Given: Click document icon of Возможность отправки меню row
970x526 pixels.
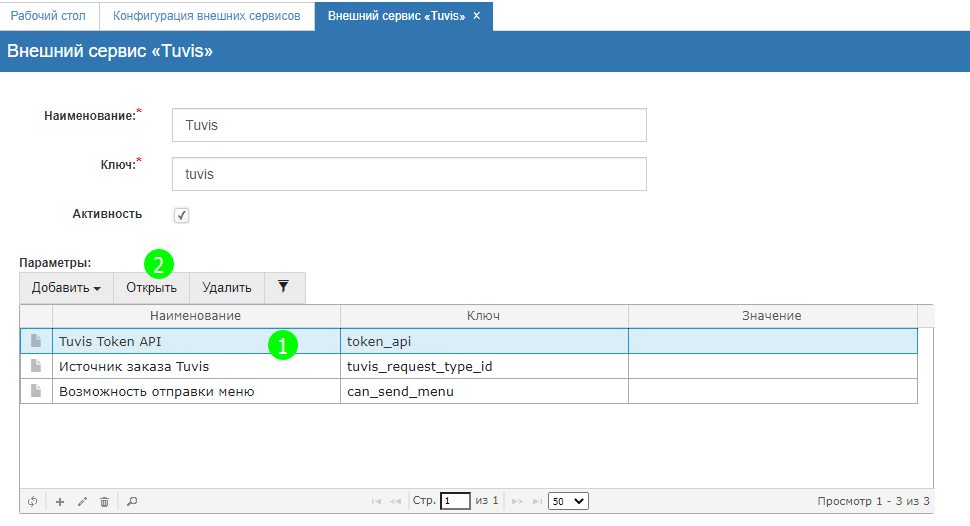Looking at the screenshot, I should [36, 391].
